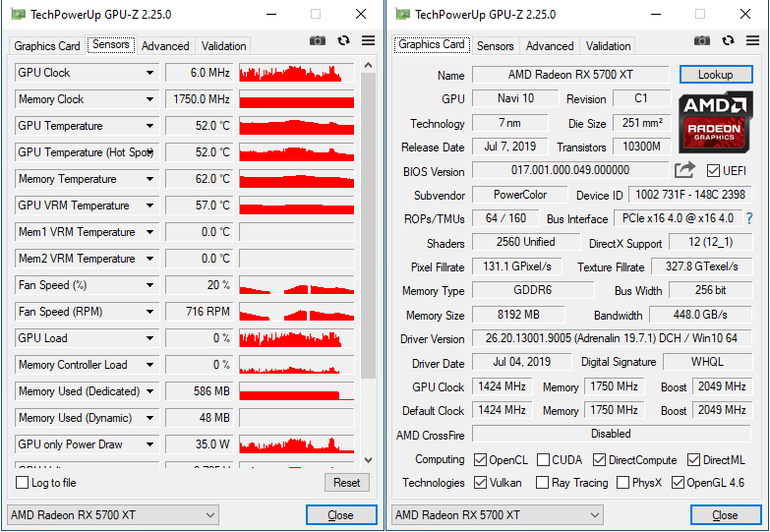770x532 pixels.
Task: Toggle the Vulkan checkbox
Action: click(480, 483)
